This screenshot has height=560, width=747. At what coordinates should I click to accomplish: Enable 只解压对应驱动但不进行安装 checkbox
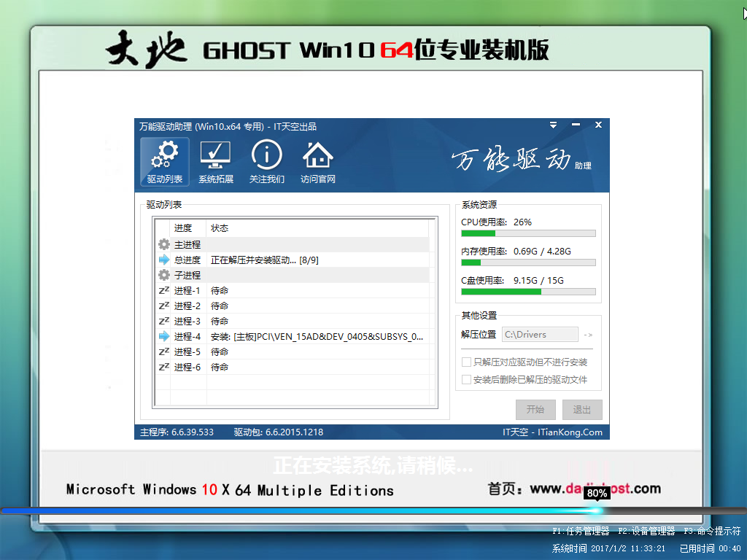tap(467, 362)
